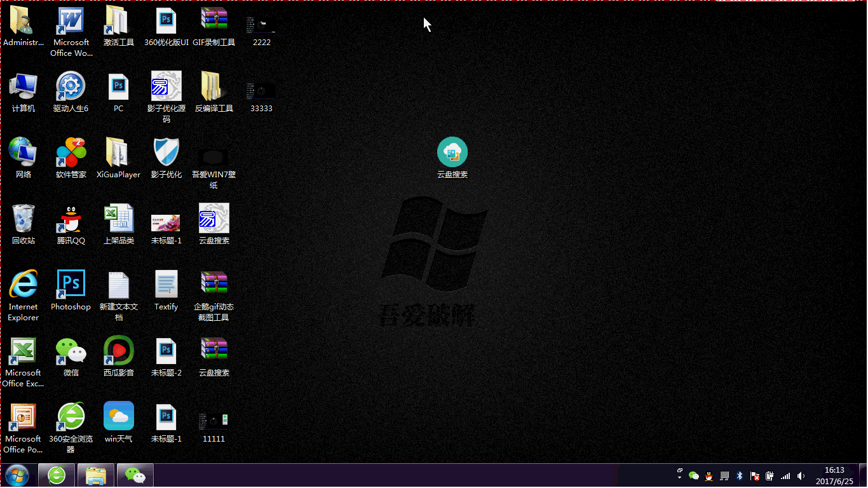Open the QQ penguin tray icon
The width and height of the screenshot is (868, 488).
pos(709,476)
